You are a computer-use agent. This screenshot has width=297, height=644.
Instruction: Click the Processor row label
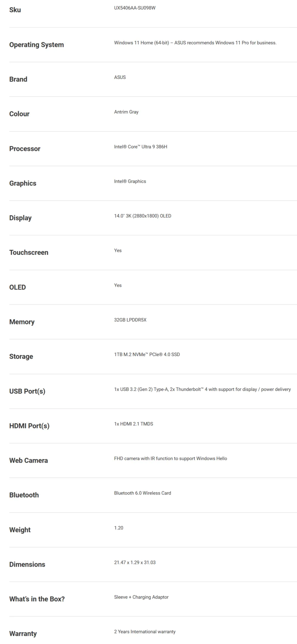click(25, 149)
